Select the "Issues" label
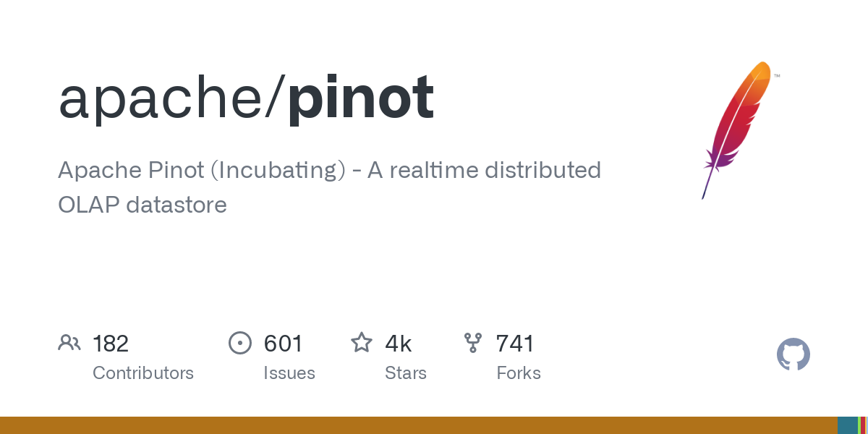 point(289,373)
